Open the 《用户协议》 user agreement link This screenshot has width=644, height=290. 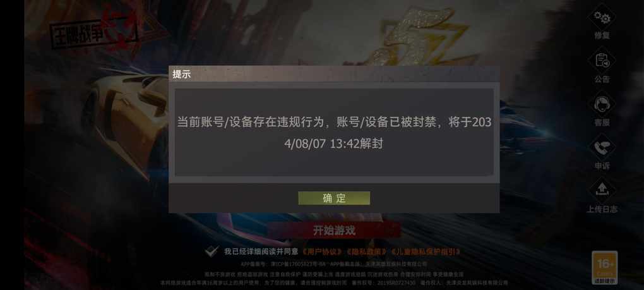click(x=322, y=251)
